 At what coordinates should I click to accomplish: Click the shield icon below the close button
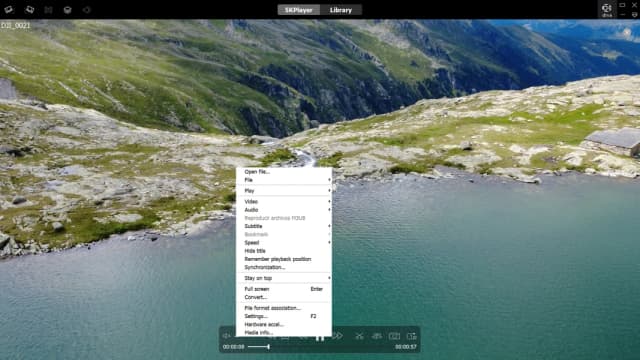(634, 14)
